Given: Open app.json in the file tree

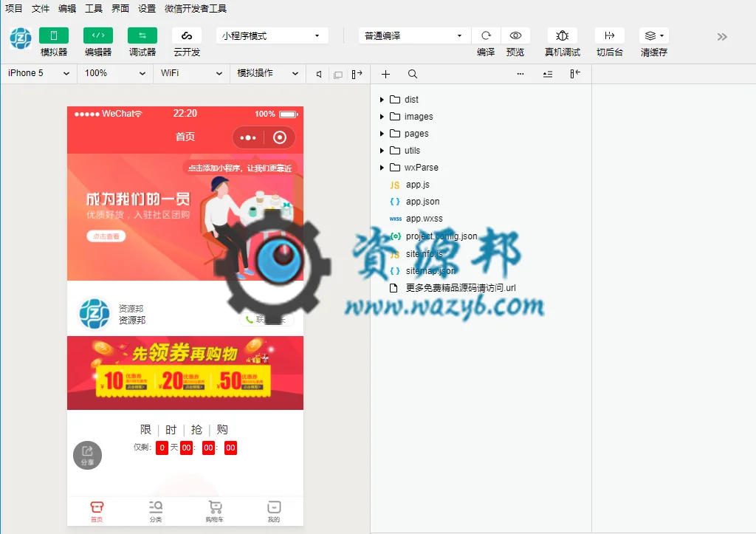Looking at the screenshot, I should 422,202.
